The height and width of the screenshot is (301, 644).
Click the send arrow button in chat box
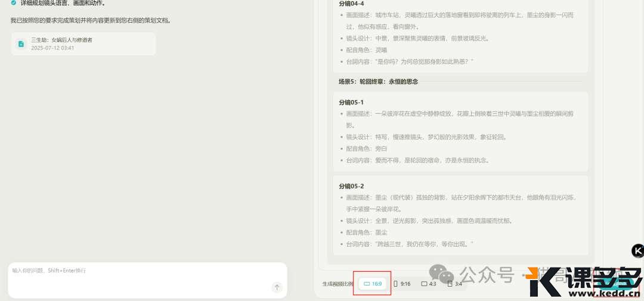tap(277, 287)
